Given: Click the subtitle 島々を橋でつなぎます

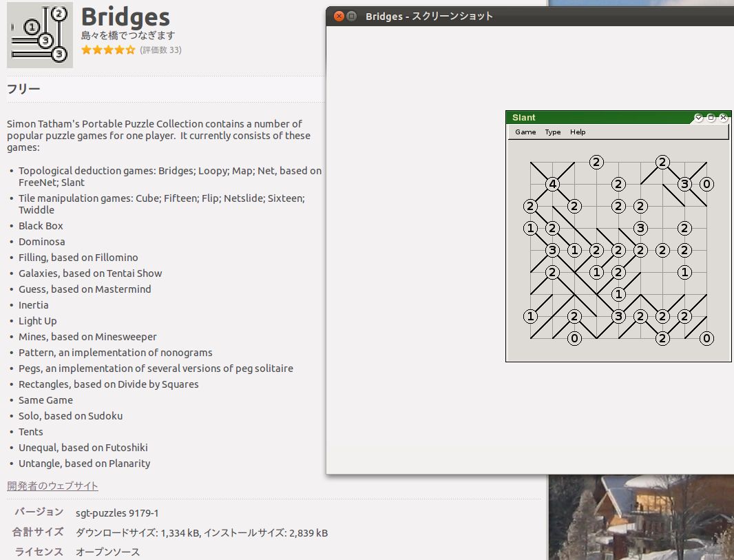Looking at the screenshot, I should [128, 36].
